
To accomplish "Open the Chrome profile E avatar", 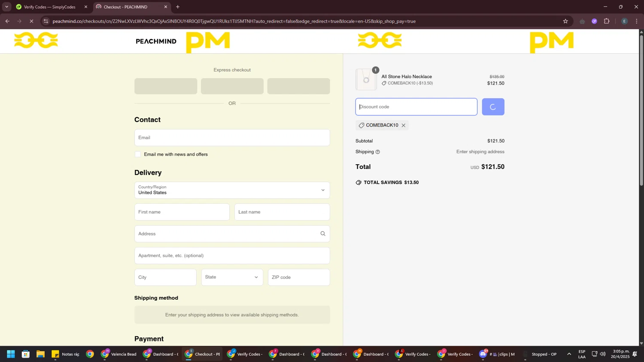I will 624,21.
